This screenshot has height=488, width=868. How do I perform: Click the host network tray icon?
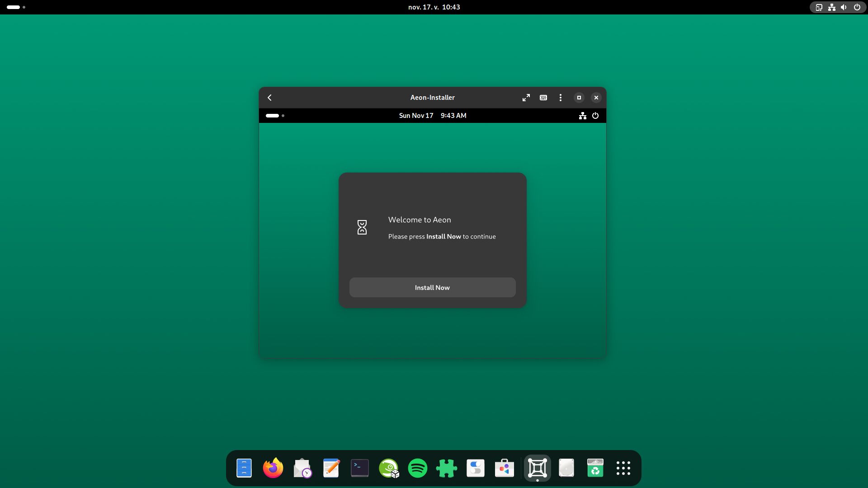831,7
